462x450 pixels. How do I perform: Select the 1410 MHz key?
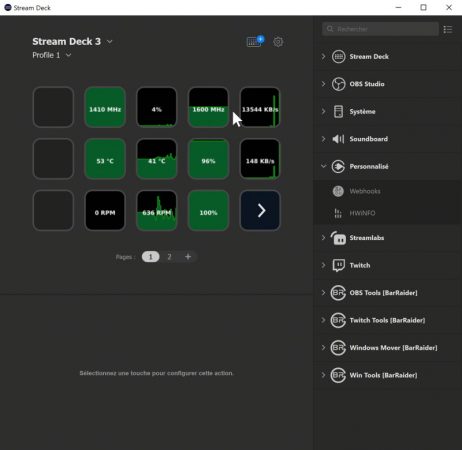pos(105,107)
